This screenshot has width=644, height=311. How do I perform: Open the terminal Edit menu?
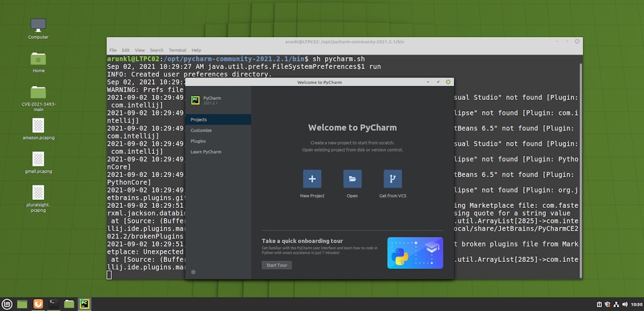coord(126,50)
